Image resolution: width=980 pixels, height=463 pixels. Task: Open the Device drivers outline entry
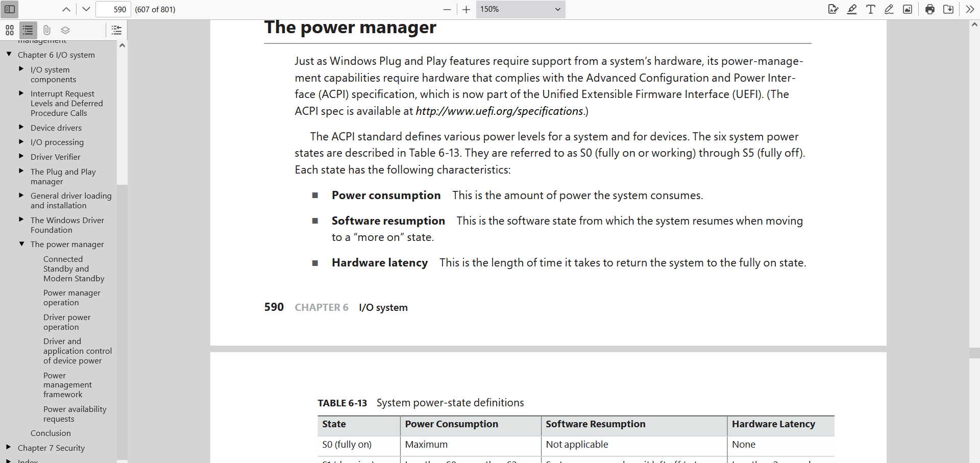[x=56, y=128]
